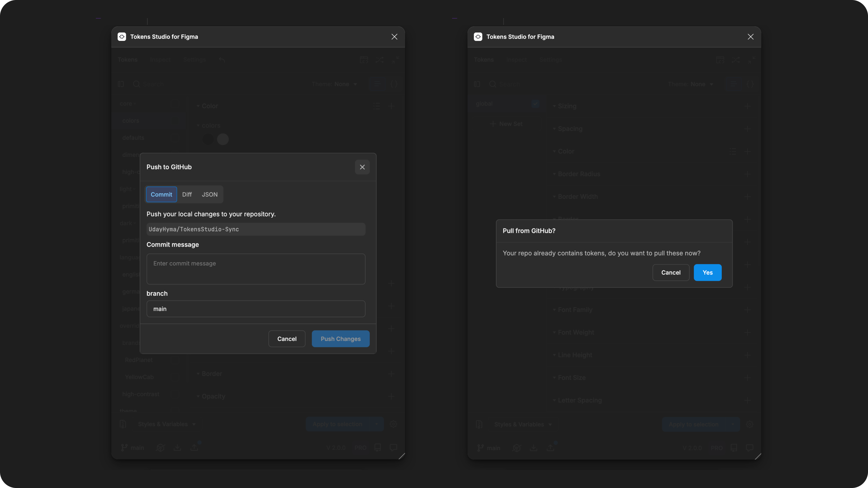
Task: Collapse the Sizing section, right window
Action: (554, 106)
